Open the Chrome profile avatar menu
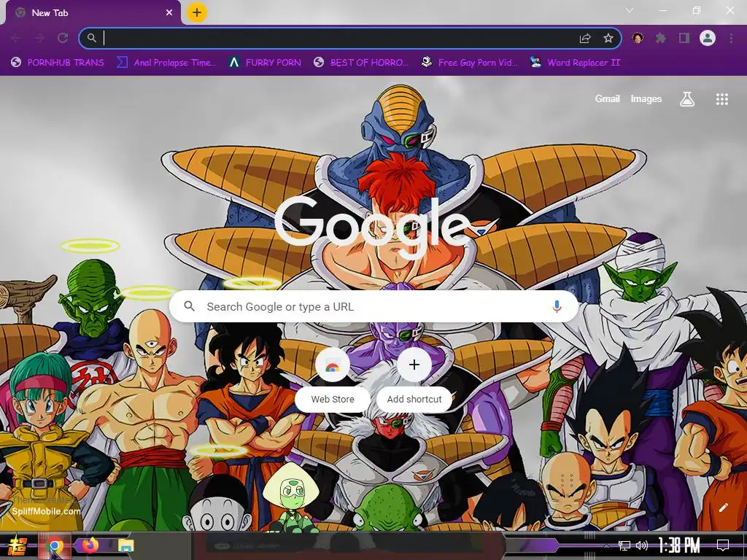This screenshot has width=747, height=560. tap(708, 38)
